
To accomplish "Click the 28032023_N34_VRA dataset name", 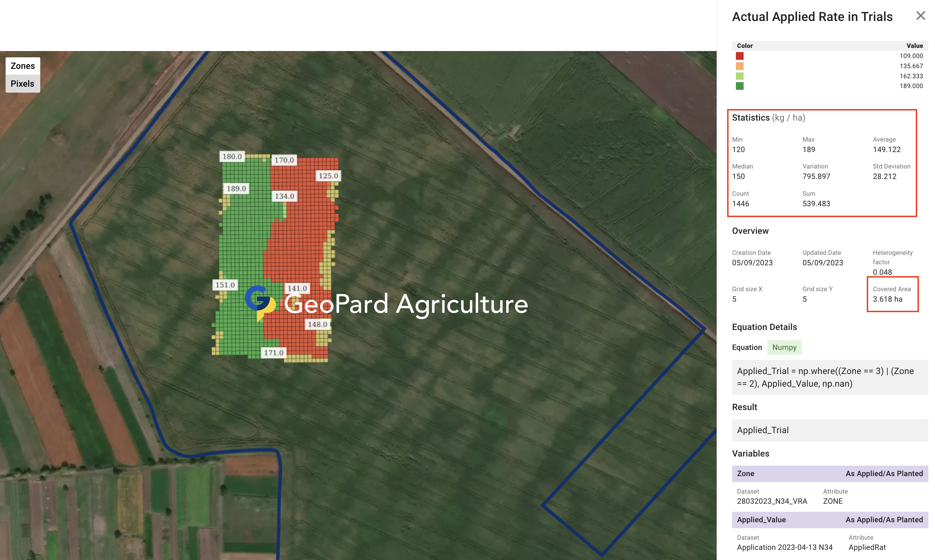I will coord(772,501).
